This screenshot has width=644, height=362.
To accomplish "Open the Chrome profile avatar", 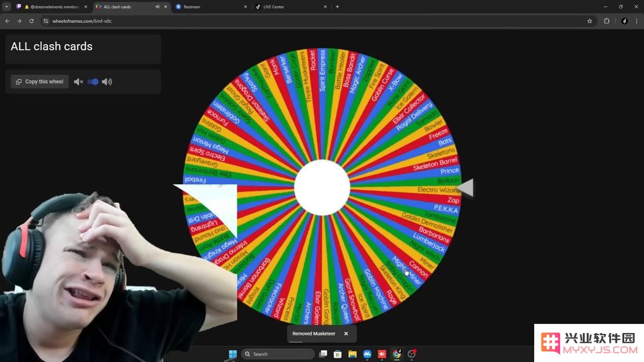I will pos(625,21).
